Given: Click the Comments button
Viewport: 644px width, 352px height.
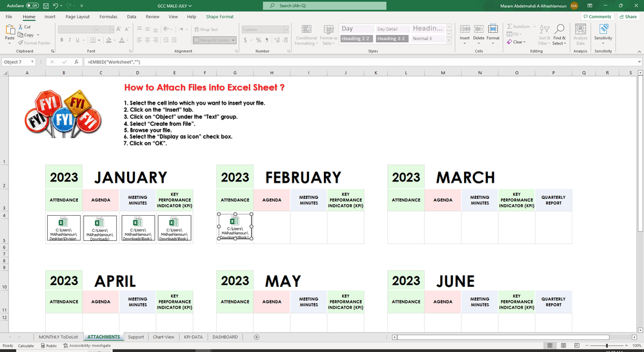Looking at the screenshot, I should click(x=597, y=16).
